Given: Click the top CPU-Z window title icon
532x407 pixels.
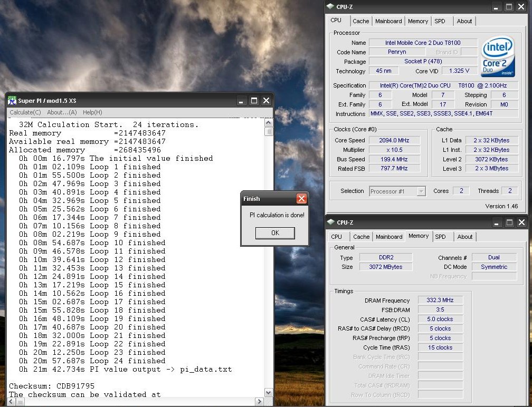Looking at the screenshot, I should coord(330,6).
